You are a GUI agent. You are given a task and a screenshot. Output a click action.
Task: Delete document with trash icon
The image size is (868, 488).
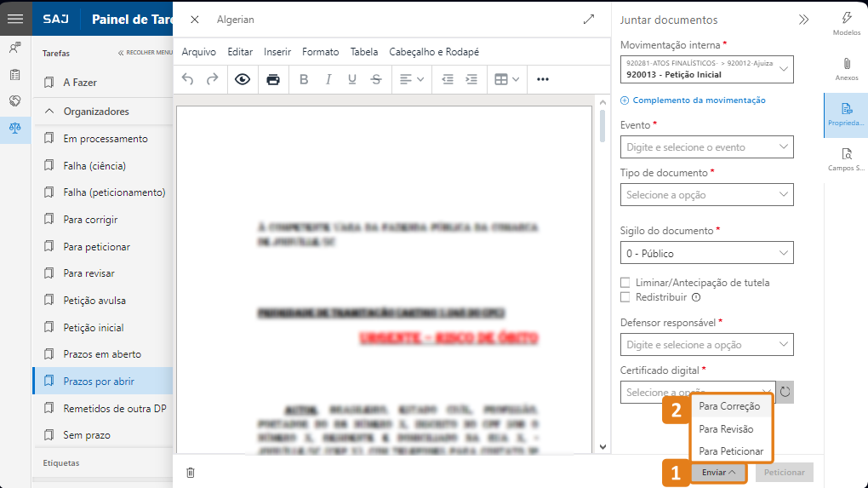191,473
